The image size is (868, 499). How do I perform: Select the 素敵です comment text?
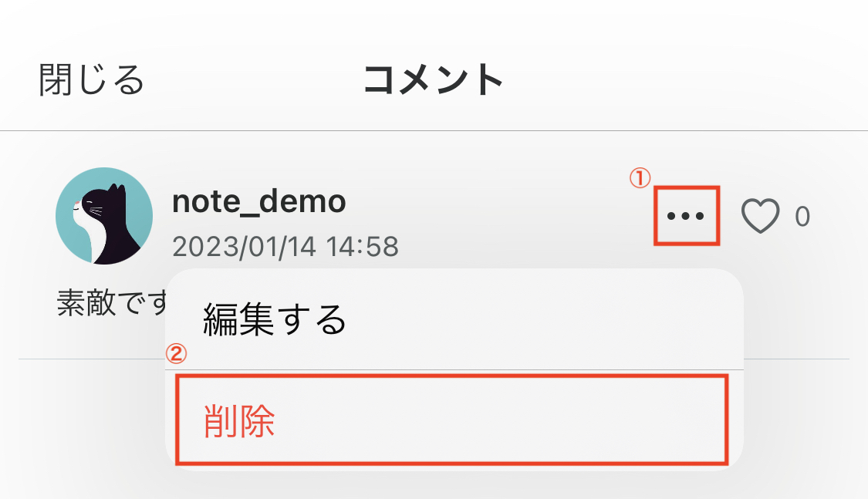(x=112, y=303)
